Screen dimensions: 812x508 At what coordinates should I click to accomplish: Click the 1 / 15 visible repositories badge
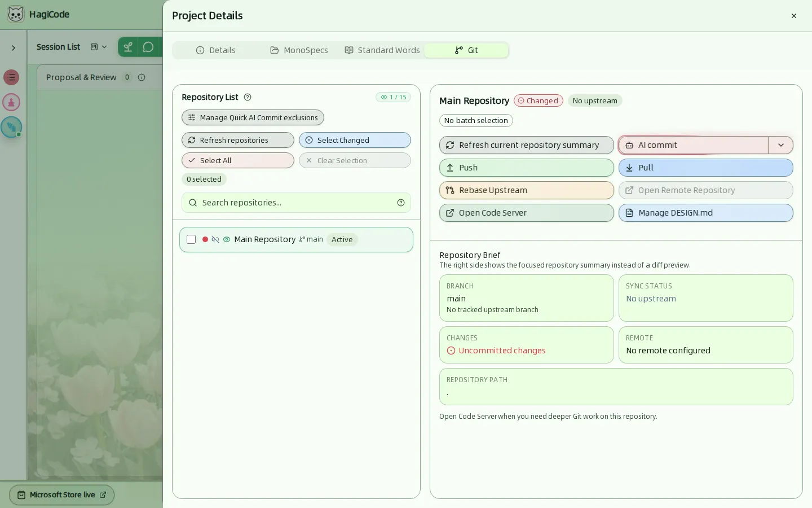(394, 97)
